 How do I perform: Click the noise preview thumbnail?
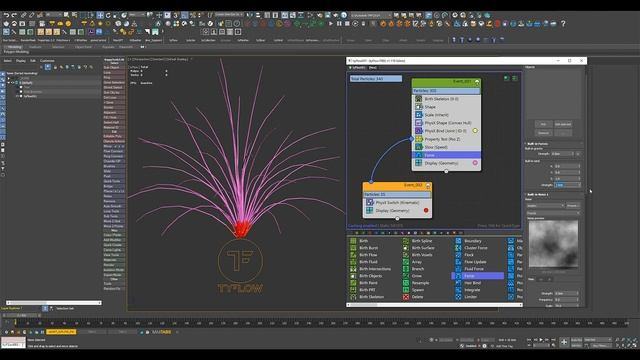point(553,244)
